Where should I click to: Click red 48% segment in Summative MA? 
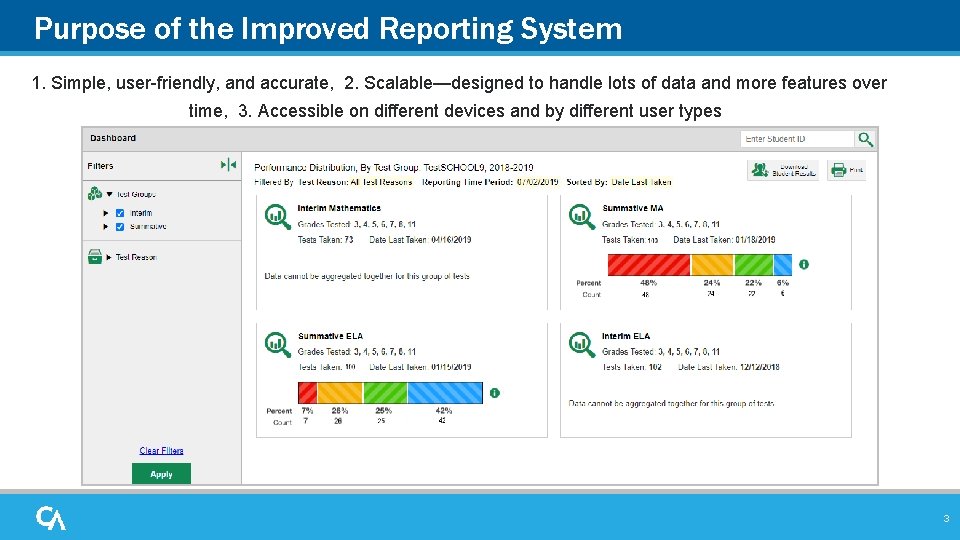tap(649, 264)
